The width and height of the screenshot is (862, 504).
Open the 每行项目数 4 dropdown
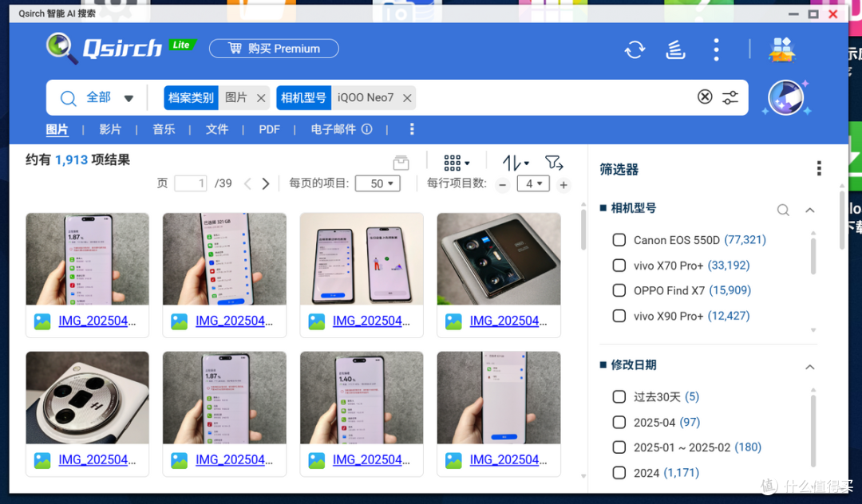(x=533, y=183)
